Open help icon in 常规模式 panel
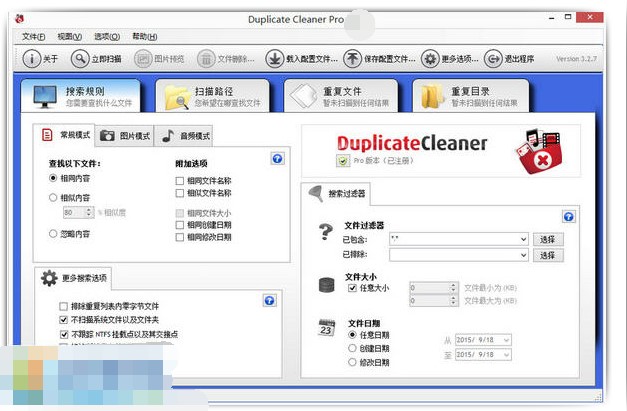This screenshot has height=411, width=627. [x=277, y=159]
